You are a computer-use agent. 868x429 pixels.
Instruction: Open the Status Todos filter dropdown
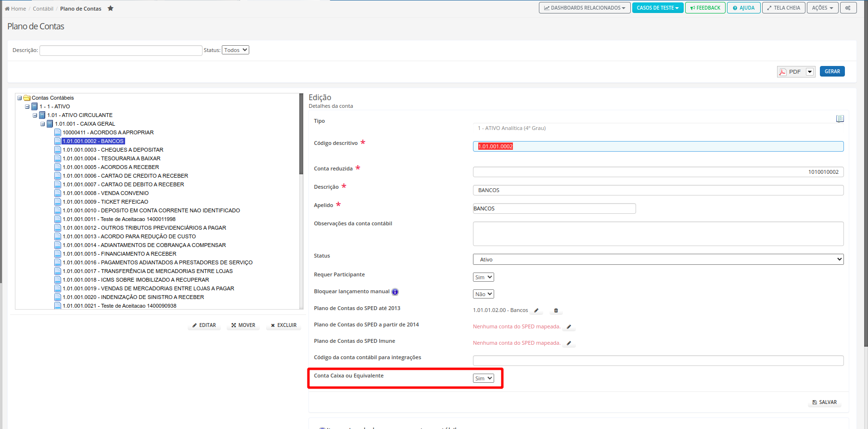pos(235,50)
